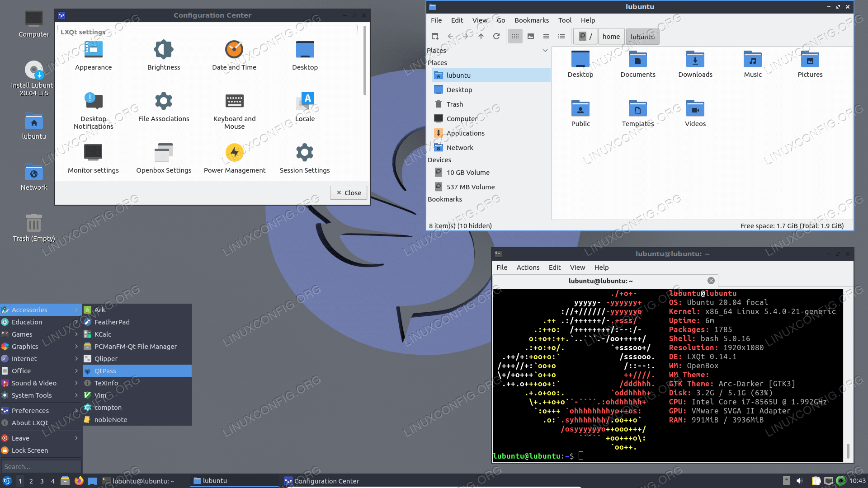Reload the file manager folder view
This screenshot has width=868, height=488.
point(496,36)
